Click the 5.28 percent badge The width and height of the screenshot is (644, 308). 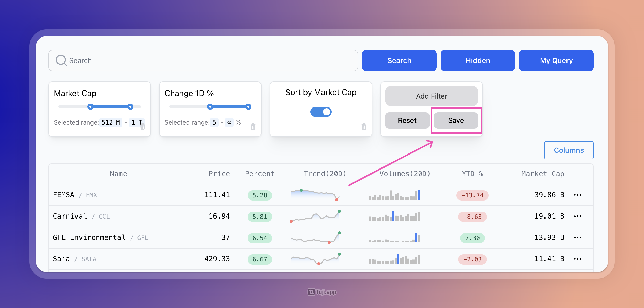pos(260,195)
